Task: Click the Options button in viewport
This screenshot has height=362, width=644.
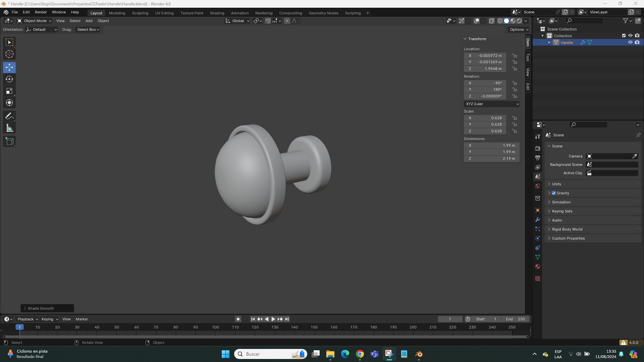Action: 519,29
